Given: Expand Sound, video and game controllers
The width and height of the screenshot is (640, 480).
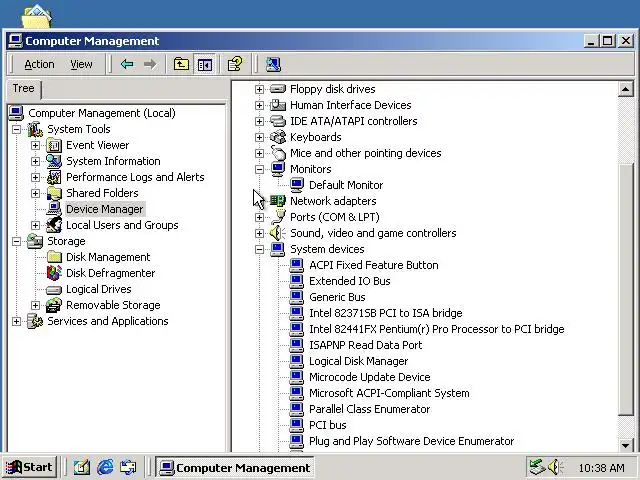Looking at the screenshot, I should click(x=259, y=233).
